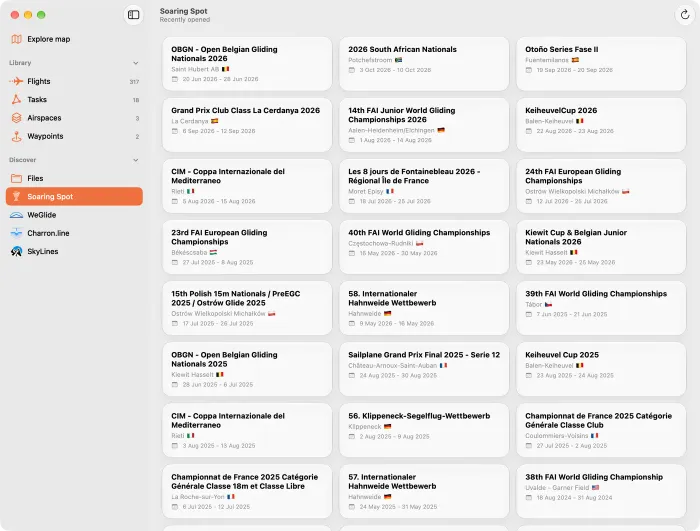Viewport: 700px width, 531px height.
Task: Open OBGN Open Belgian Gliding Nationals 2026
Action: 247,64
